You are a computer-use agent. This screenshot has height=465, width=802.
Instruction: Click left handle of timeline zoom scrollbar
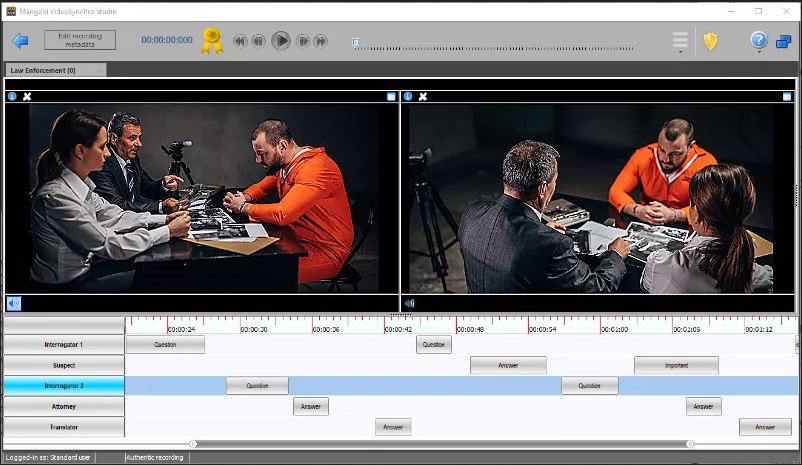pyautogui.click(x=193, y=444)
